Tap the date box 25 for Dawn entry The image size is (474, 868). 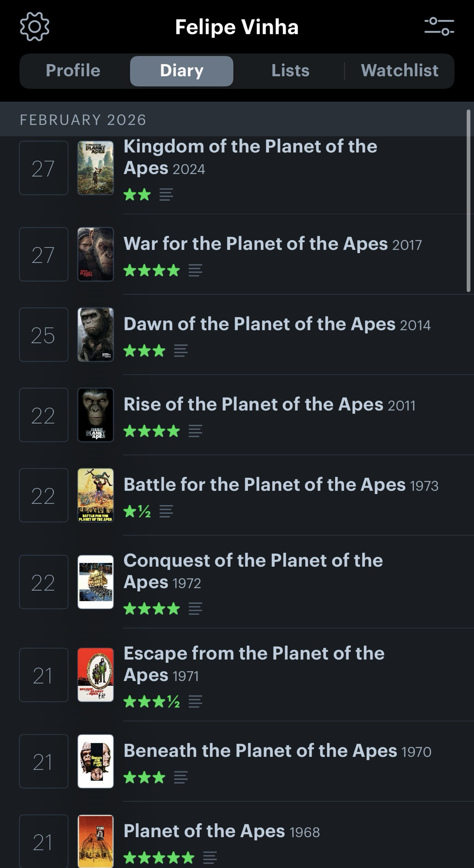click(x=43, y=335)
